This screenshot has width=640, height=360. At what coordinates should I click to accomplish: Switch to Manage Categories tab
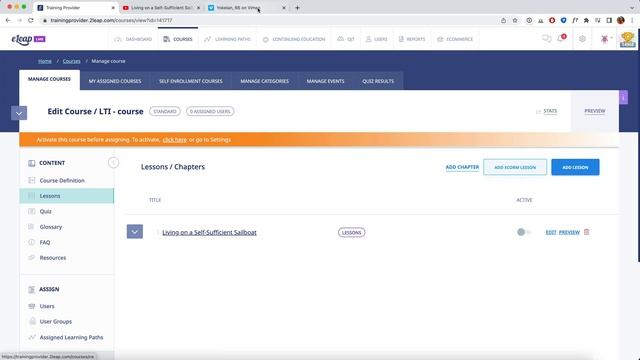[264, 81]
